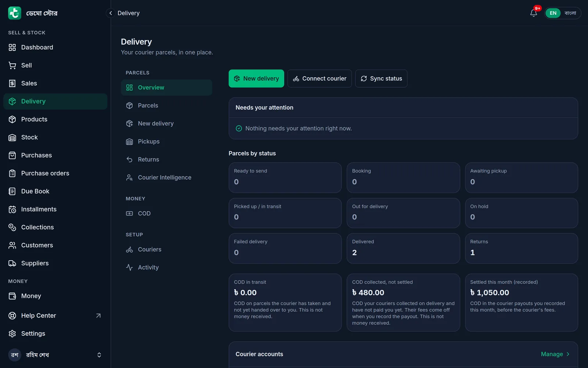The width and height of the screenshot is (588, 368).
Task: Open Sales receipt icon
Action: (12, 83)
